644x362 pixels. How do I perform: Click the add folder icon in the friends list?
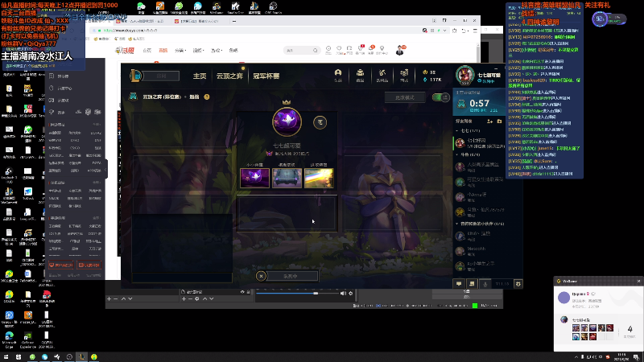(499, 121)
